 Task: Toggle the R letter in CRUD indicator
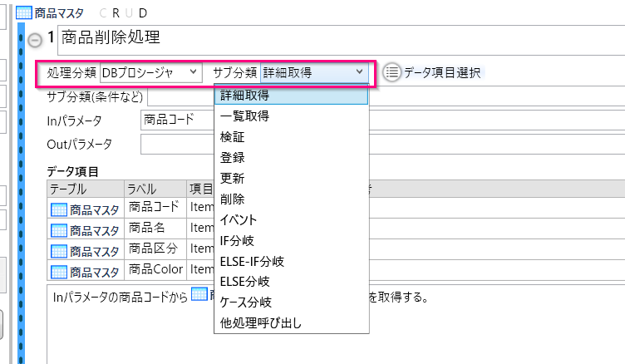(115, 13)
